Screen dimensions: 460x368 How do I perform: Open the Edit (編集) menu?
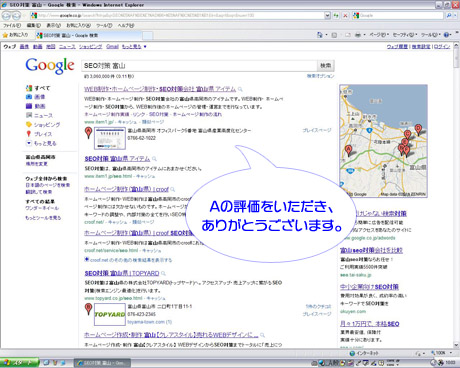coord(33,25)
